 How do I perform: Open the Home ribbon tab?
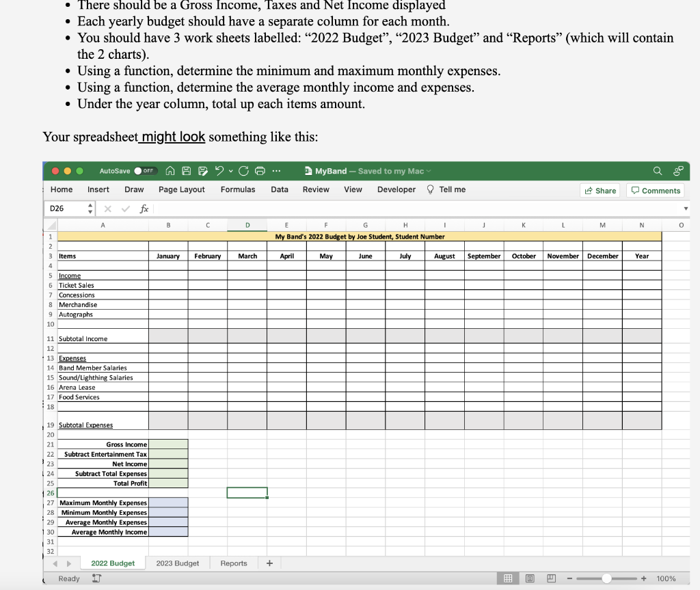coord(62,190)
